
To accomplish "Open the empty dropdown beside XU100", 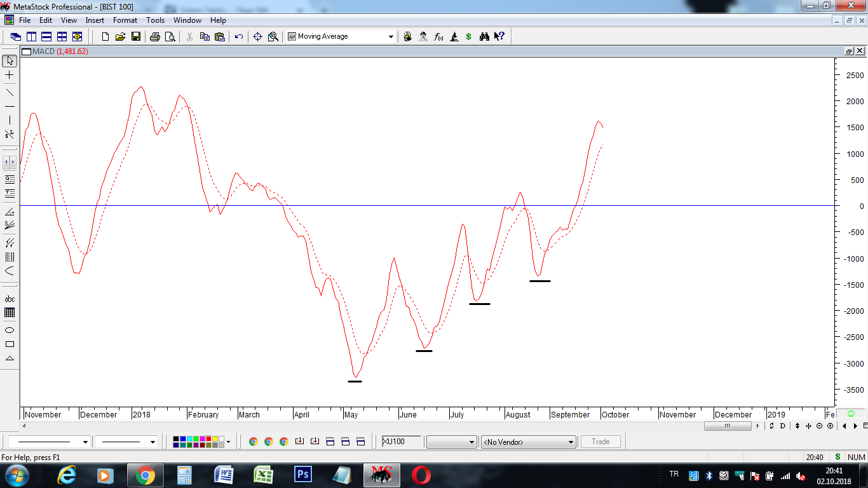I will (x=451, y=442).
